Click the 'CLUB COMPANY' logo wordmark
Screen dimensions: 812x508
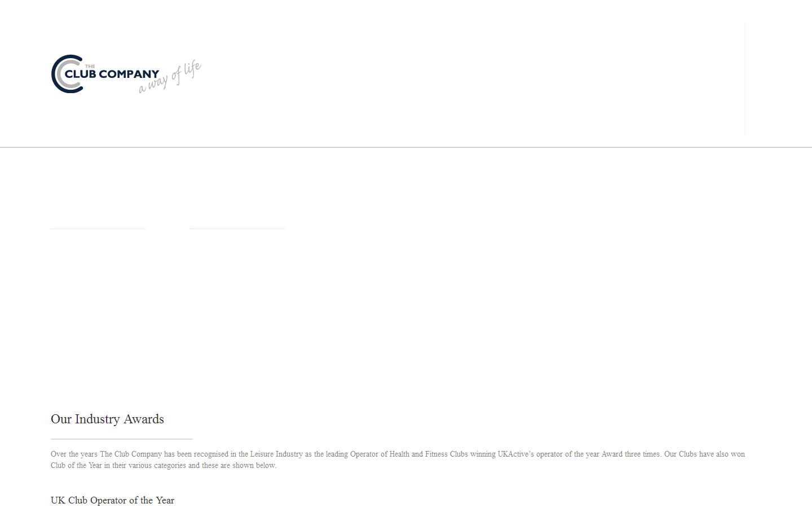[x=112, y=74]
